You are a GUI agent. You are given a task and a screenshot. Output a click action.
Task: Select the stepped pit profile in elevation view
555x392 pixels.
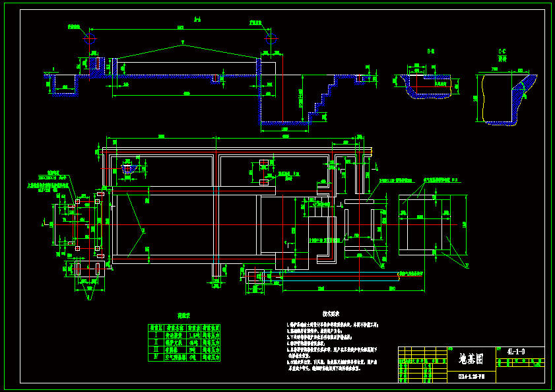tap(298, 99)
